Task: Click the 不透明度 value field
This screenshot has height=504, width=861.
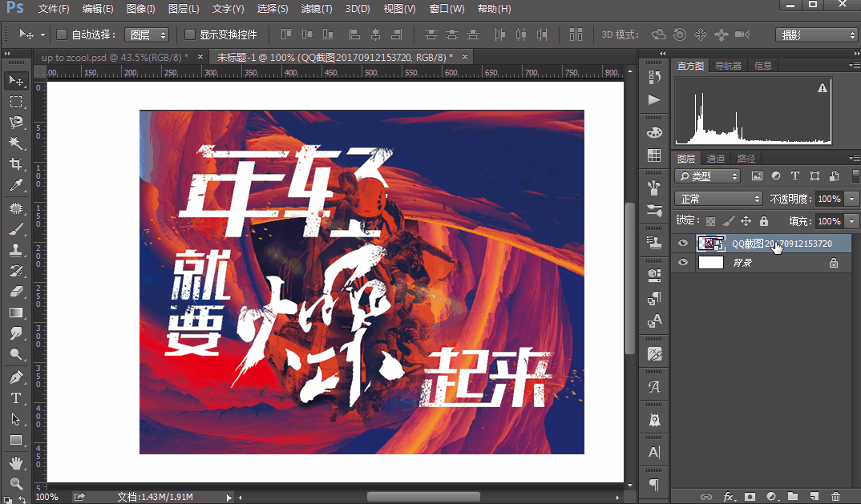Action: tap(830, 198)
